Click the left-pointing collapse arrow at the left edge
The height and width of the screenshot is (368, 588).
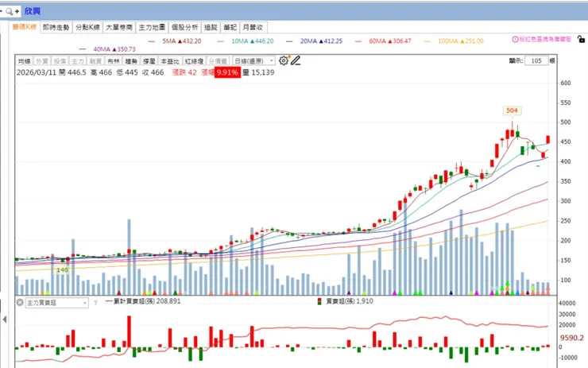pyautogui.click(x=5, y=320)
